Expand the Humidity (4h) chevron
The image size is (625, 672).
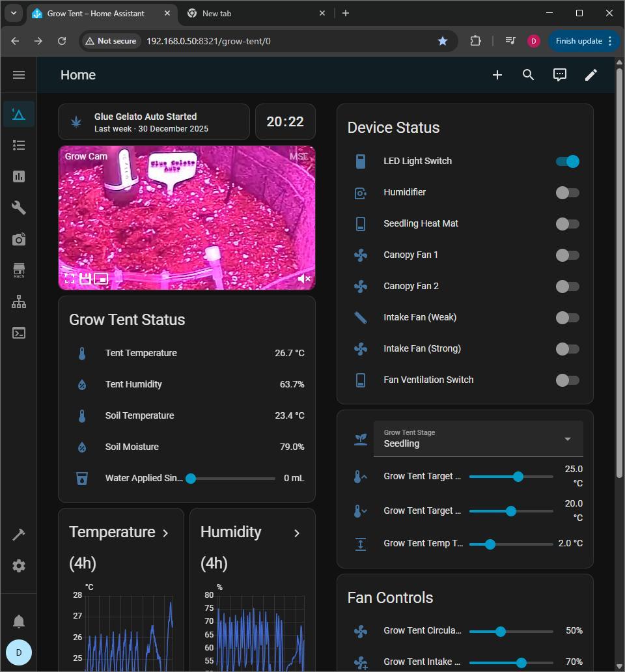(297, 533)
